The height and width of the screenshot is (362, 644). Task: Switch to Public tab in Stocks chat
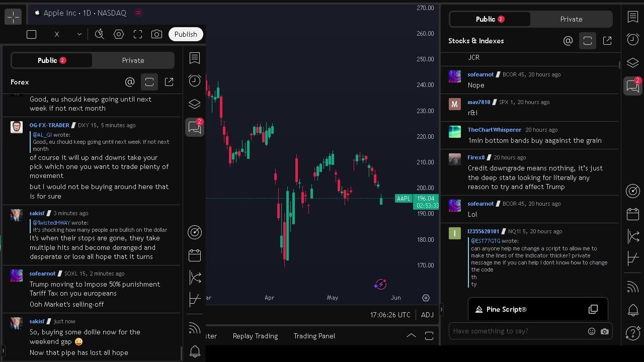tap(490, 19)
